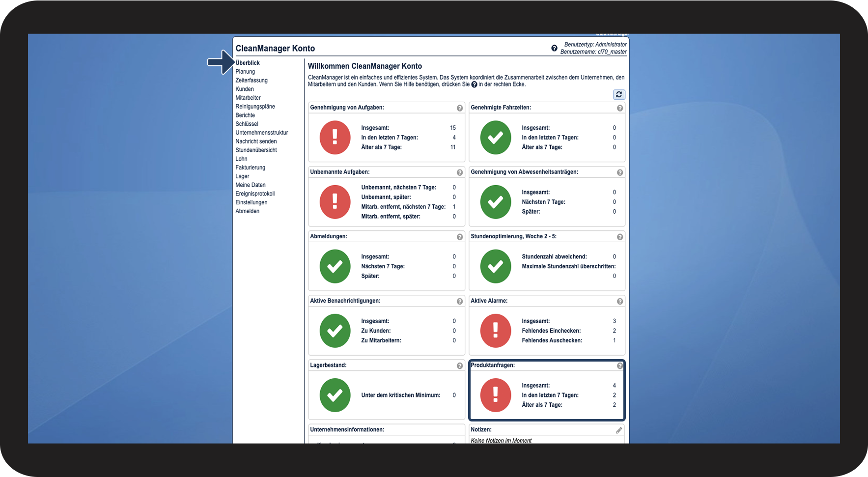The height and width of the screenshot is (477, 868).
Task: Click red alert icon in Unbemannte Aufgaben
Action: pos(335,202)
